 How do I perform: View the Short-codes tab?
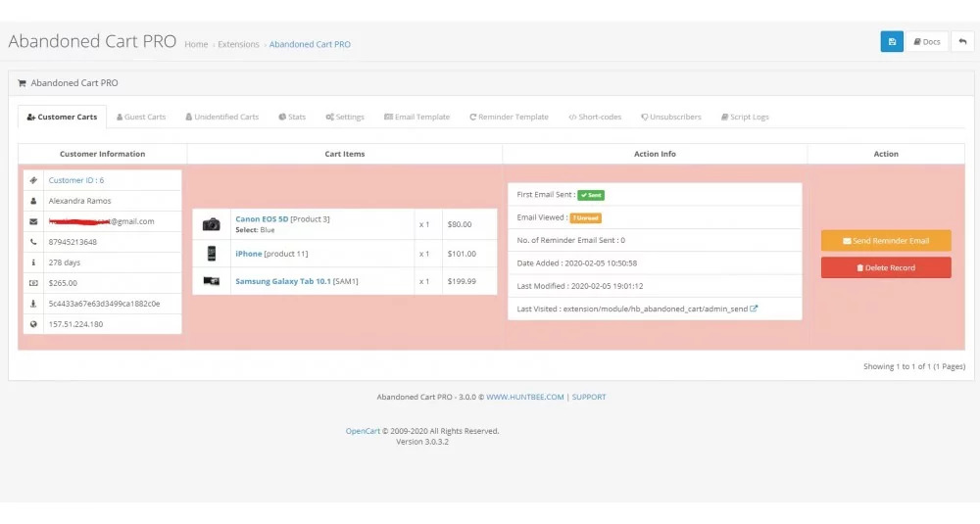595,118
